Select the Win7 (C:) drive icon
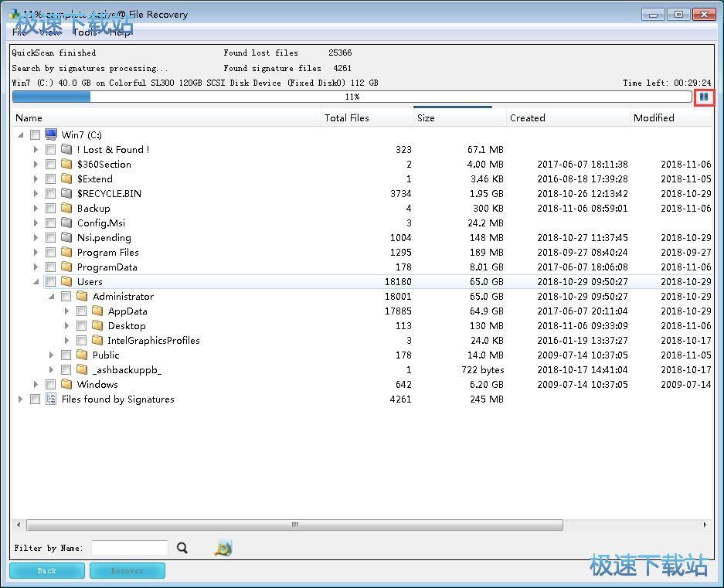The width and height of the screenshot is (724, 588). point(51,135)
